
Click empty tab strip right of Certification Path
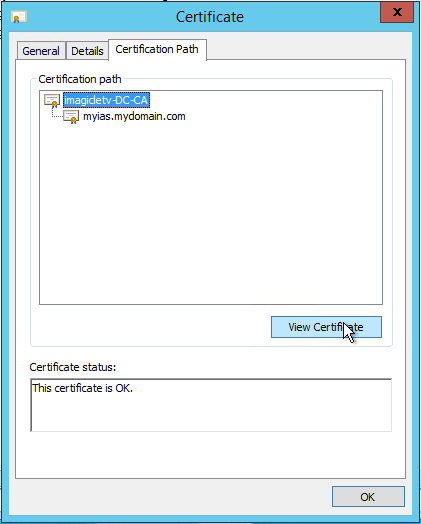(x=306, y=50)
